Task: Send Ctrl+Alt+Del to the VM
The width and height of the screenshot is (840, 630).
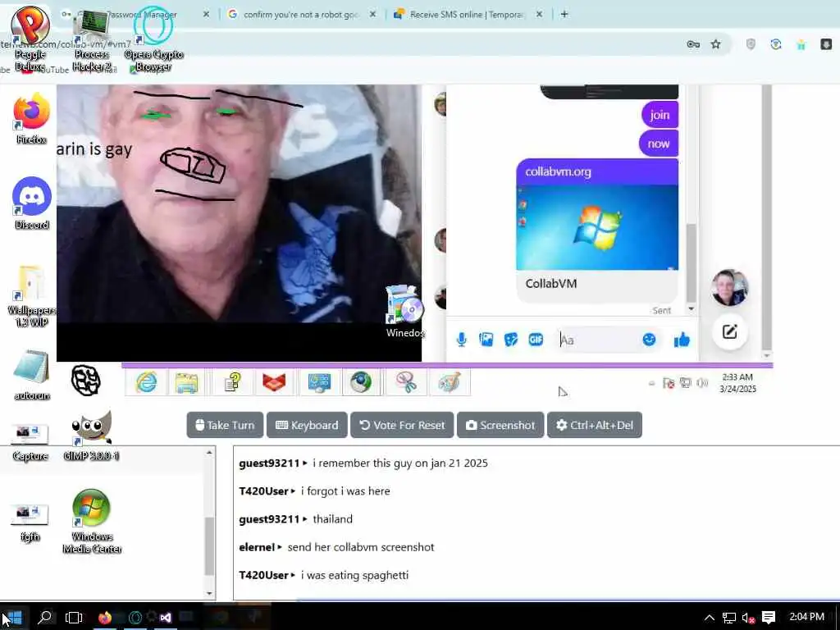Action: click(594, 425)
